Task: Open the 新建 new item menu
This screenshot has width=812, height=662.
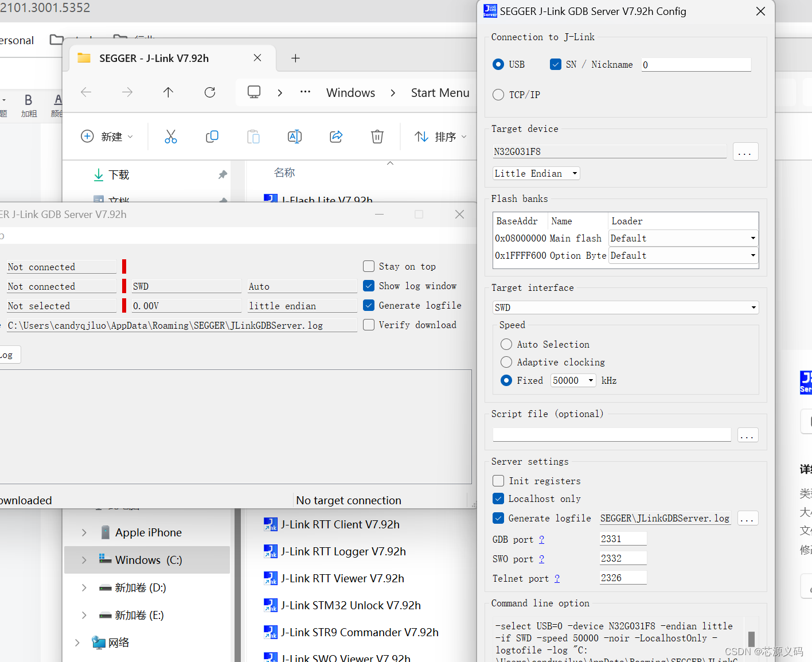Action: coord(107,137)
